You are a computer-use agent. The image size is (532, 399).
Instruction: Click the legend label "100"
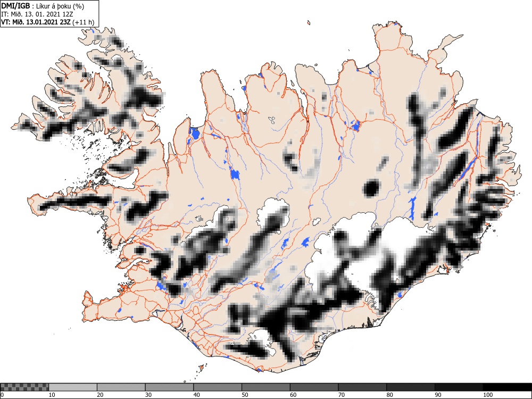click(x=487, y=395)
